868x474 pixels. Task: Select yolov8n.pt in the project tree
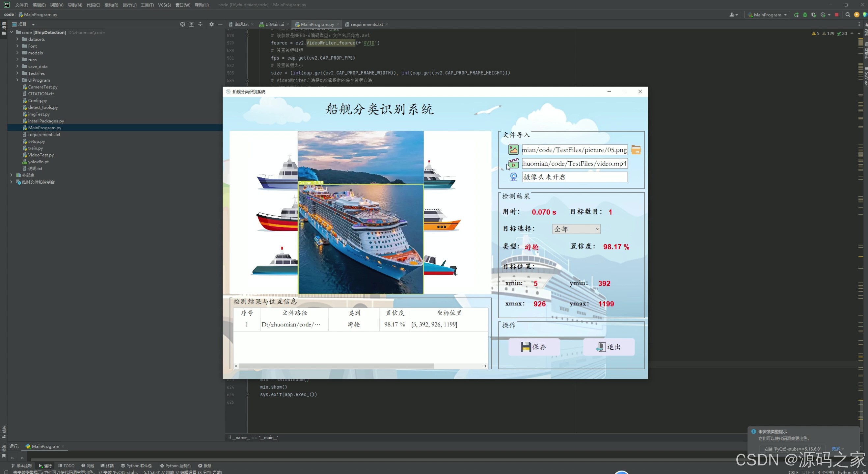38,161
